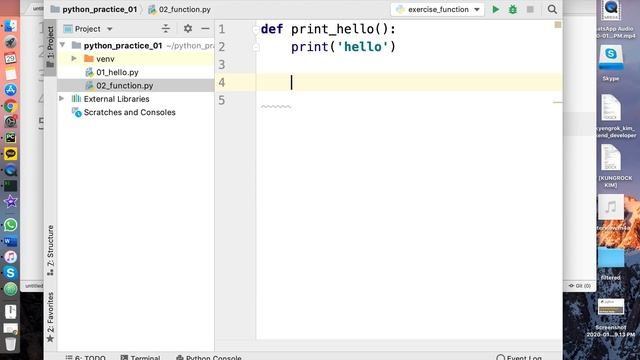Click the warning stripe mark on scrollbar
Image resolution: width=640 pixels, height=360 pixels.
[558, 102]
